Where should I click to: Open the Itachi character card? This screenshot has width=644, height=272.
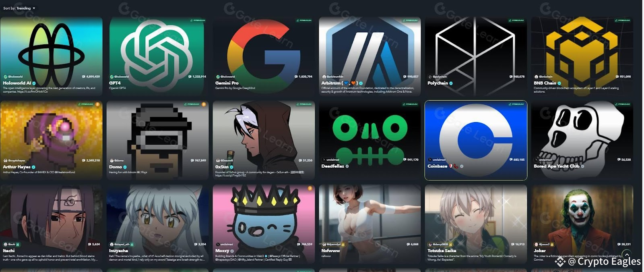[x=51, y=224]
